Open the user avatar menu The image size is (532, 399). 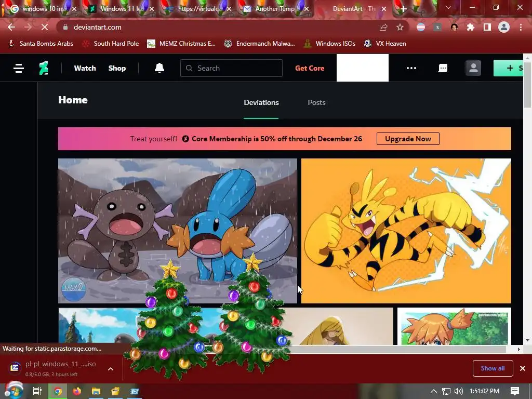pyautogui.click(x=473, y=68)
